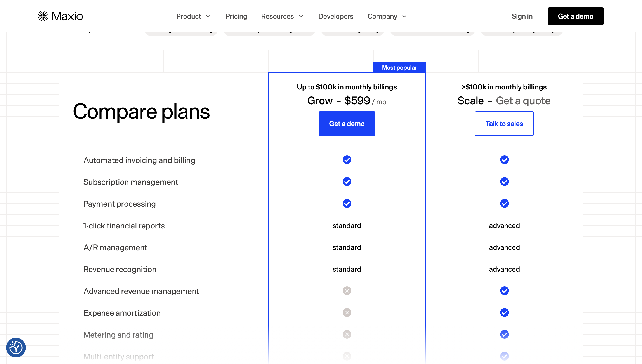
Task: Click 'advanced' value for Revenue recognition
Action: (x=504, y=269)
